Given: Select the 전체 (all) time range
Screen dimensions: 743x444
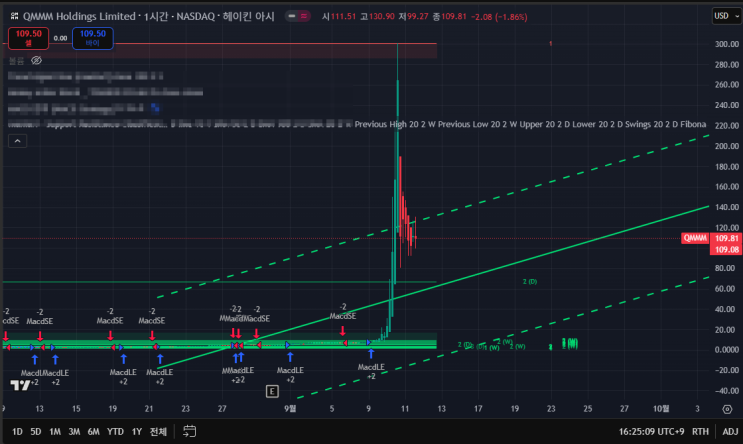Looking at the screenshot, I should (x=158, y=432).
